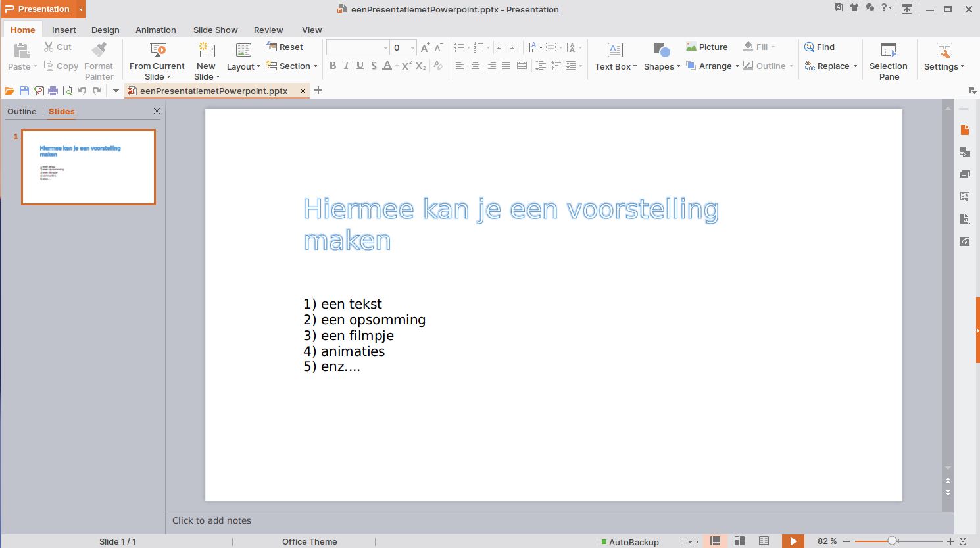Screen dimensions: 980x548
Task: Expand the quick access toolbar customize arrow
Action: click(x=116, y=91)
